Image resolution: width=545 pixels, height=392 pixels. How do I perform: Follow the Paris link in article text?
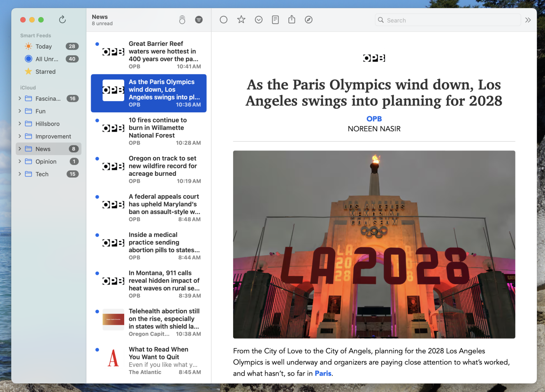pyautogui.click(x=323, y=373)
